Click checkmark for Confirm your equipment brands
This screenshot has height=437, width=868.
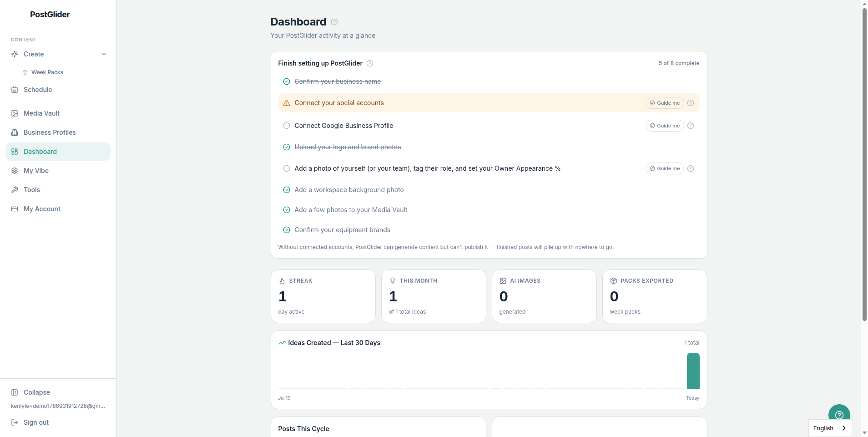pyautogui.click(x=287, y=230)
